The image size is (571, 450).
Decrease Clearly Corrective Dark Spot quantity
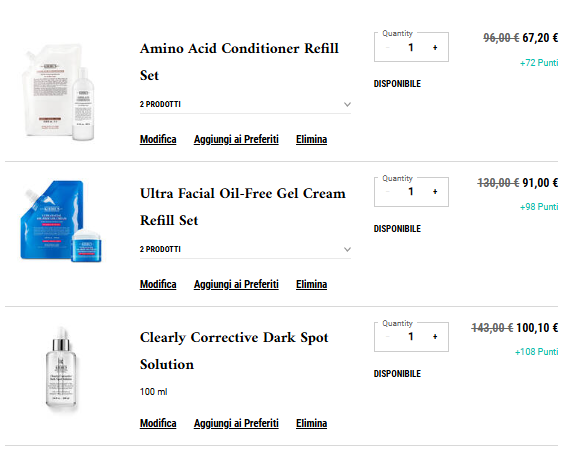click(x=387, y=337)
